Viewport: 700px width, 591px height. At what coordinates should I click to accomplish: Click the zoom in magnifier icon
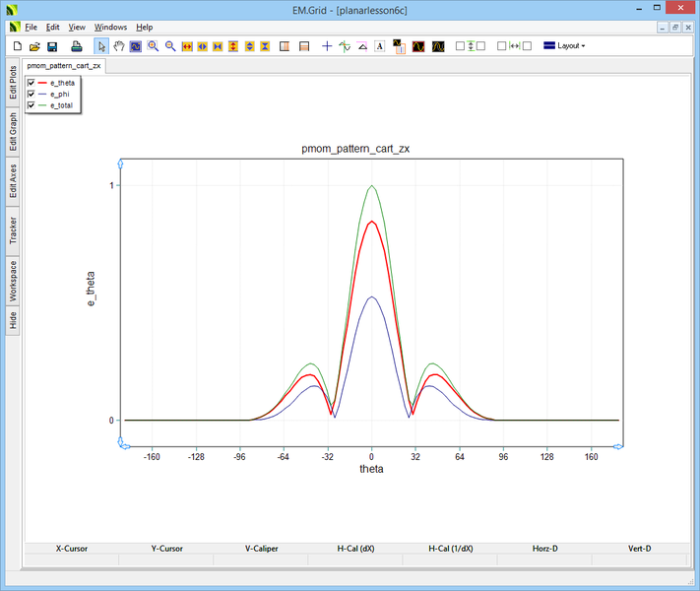[154, 46]
